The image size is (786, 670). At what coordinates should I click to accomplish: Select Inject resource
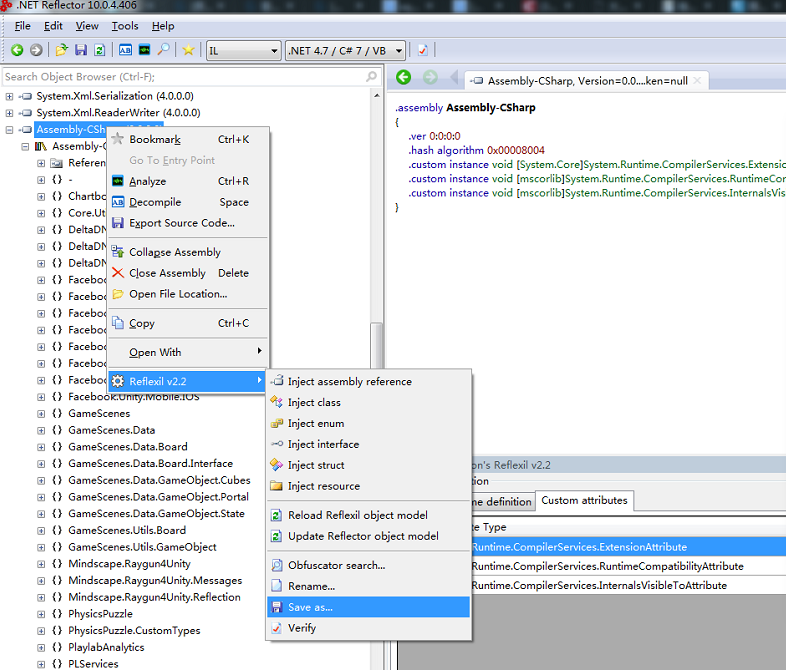point(368,486)
